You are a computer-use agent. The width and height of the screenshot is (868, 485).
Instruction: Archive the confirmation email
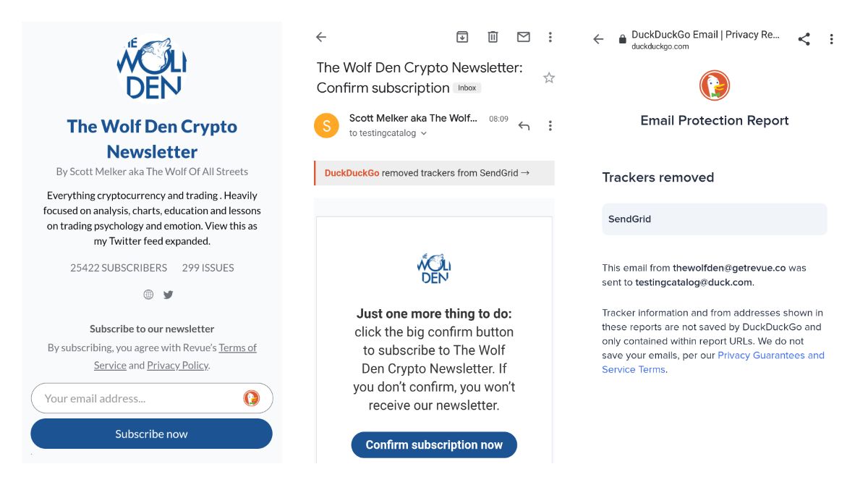click(x=461, y=35)
